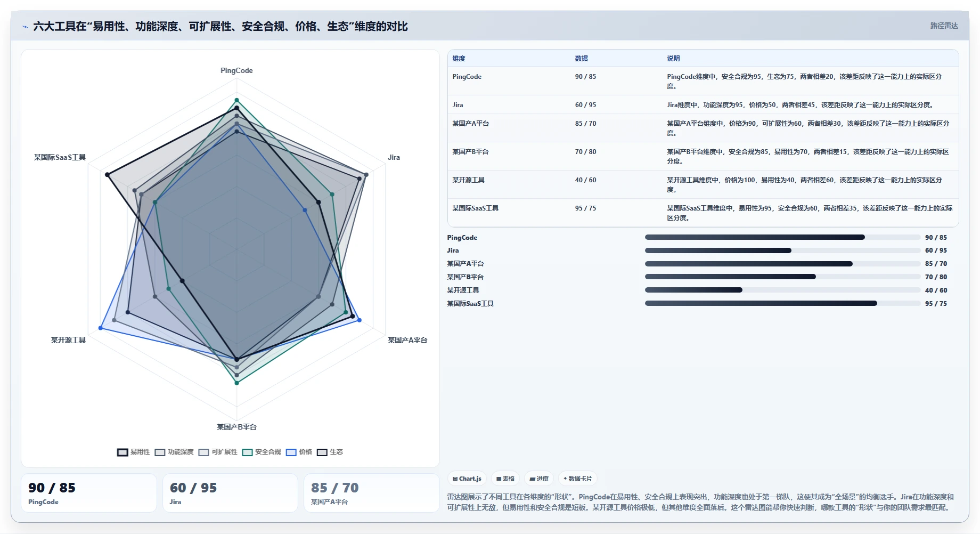Viewport: 980px width, 534px height.
Task: Click the Jira description text in table
Action: [x=800, y=105]
